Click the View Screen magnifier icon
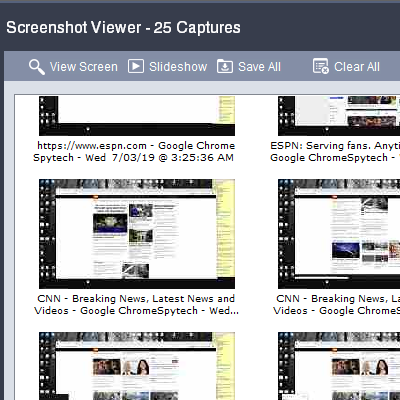 click(37, 67)
